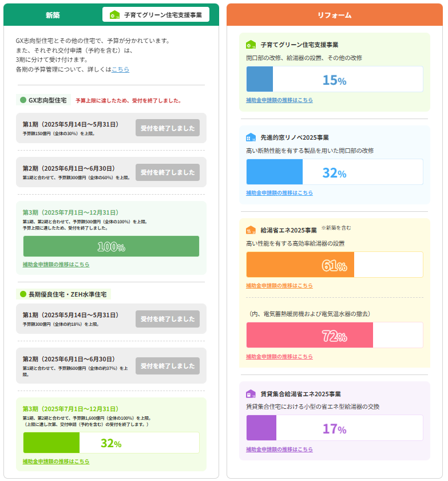The height and width of the screenshot is (481, 448).
Task: Switch to the リフォーム header tab
Action: coord(334,15)
